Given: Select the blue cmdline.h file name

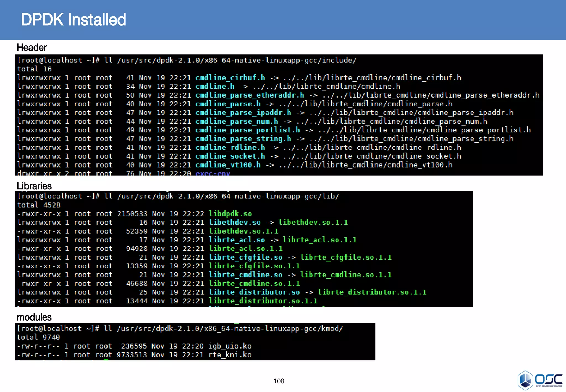Looking at the screenshot, I should tap(215, 87).
